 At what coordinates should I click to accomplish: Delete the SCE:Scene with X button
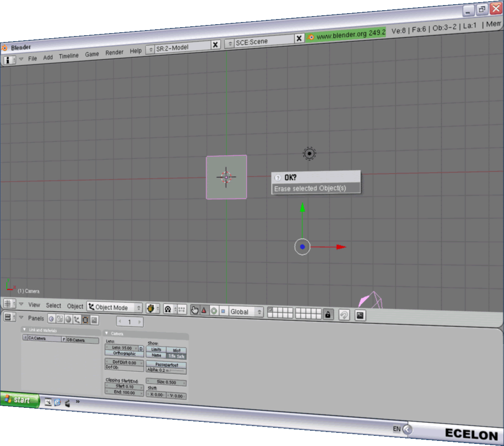(299, 39)
